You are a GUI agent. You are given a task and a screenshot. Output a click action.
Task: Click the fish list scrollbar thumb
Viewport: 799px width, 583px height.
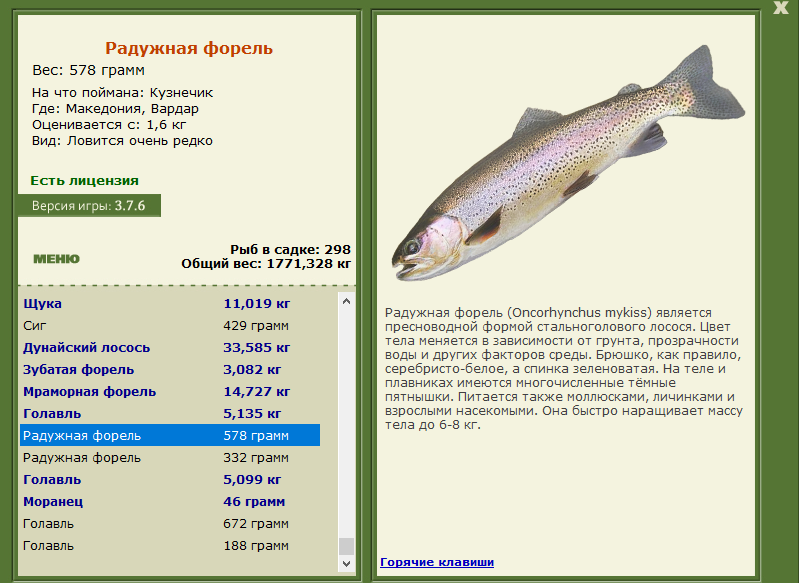pyautogui.click(x=347, y=546)
